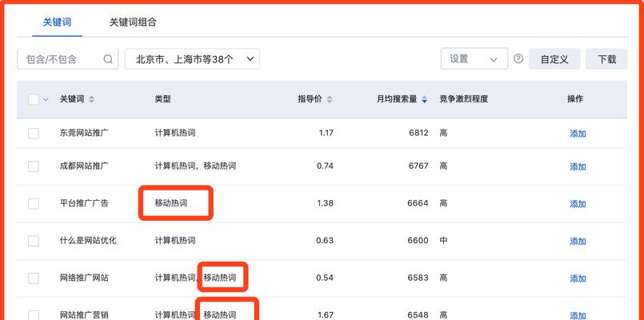Click the guide price value 1.17
This screenshot has width=644, height=320.
(x=326, y=133)
